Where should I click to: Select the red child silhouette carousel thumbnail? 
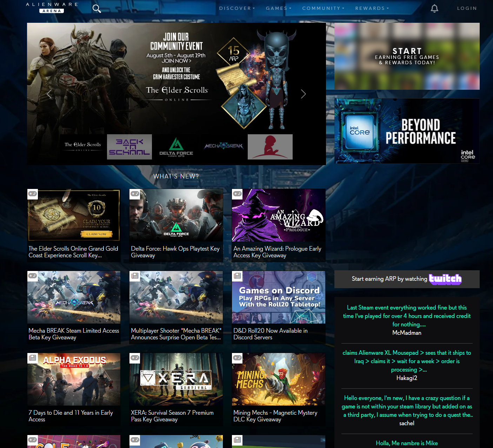[270, 147]
